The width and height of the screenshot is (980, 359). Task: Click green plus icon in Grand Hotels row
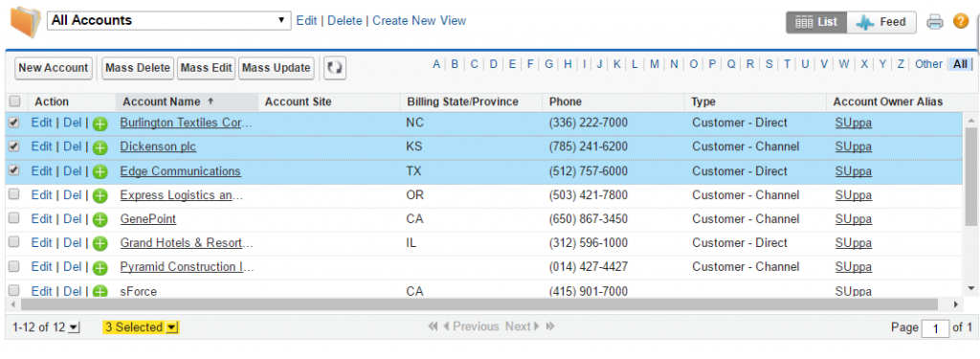(x=100, y=244)
